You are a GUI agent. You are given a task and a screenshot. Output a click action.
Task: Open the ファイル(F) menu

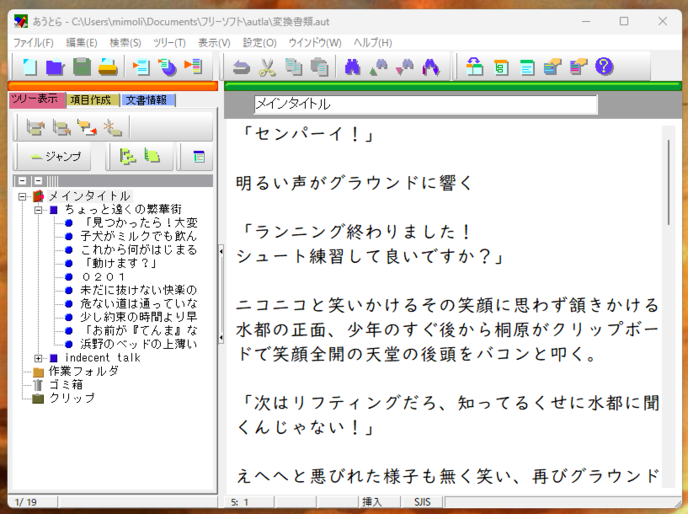(34, 43)
